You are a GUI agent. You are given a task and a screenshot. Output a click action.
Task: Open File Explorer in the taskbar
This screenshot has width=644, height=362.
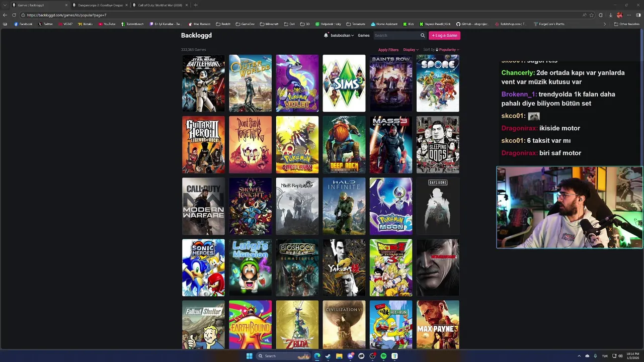[339, 356]
